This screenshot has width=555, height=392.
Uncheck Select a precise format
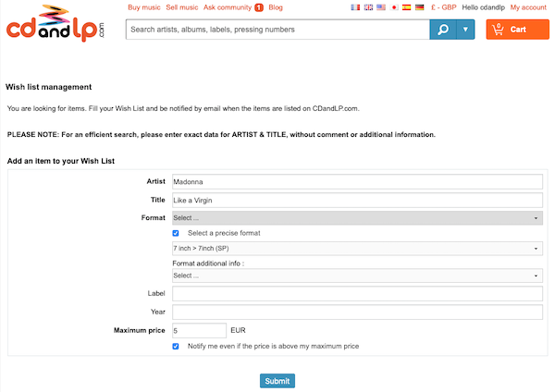[x=176, y=233]
